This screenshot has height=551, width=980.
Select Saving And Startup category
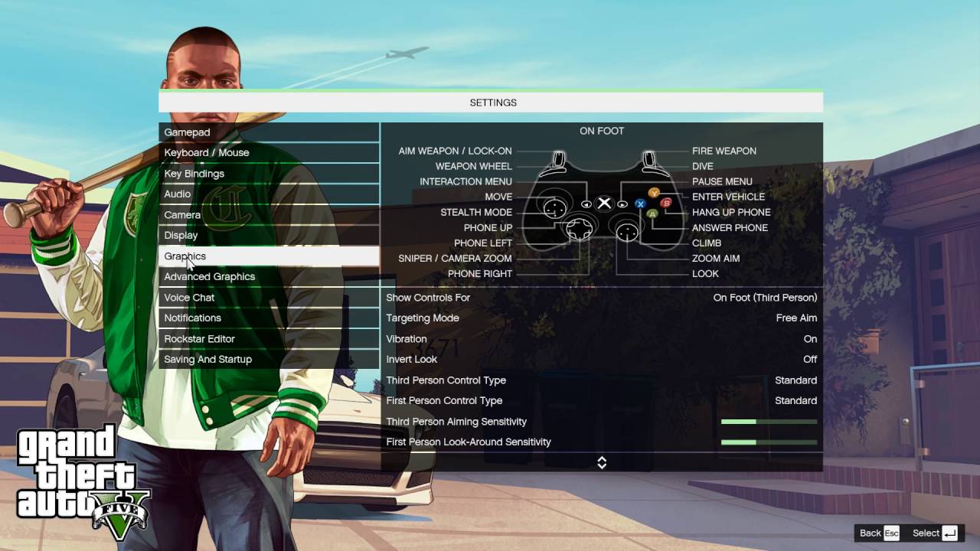(x=269, y=359)
